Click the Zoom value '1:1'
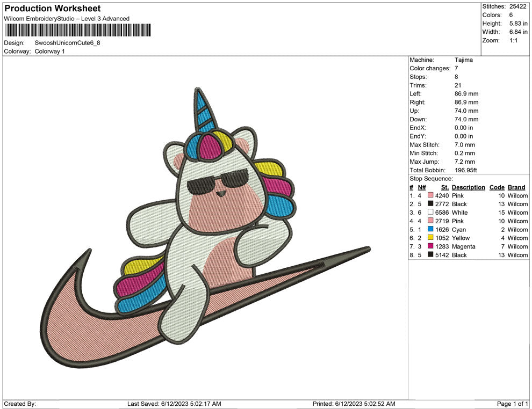 pos(513,40)
